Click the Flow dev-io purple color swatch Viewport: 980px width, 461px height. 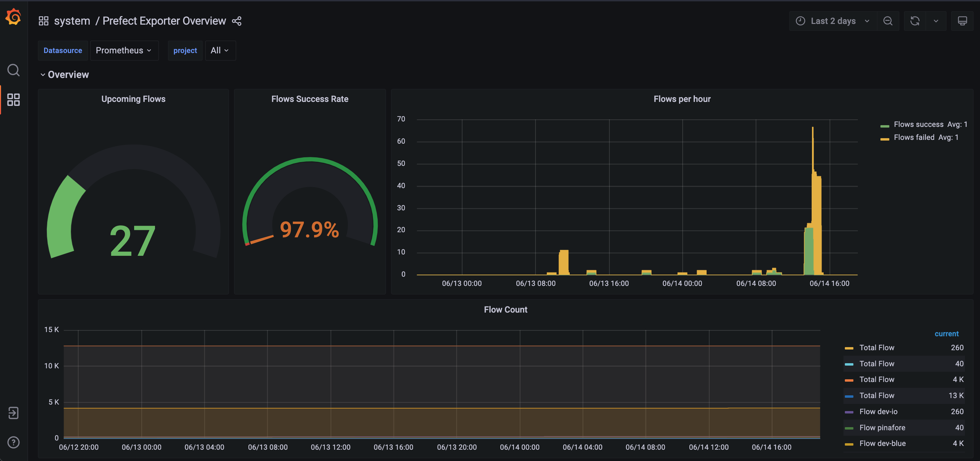pos(849,412)
